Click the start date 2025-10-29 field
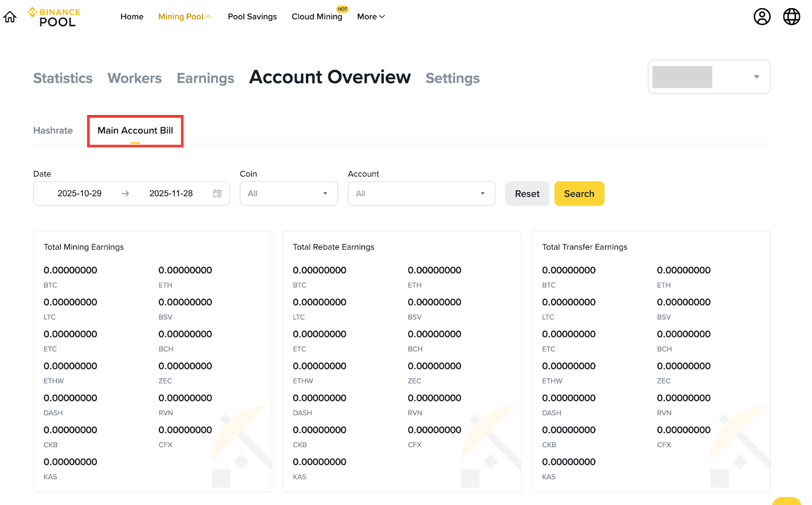The height and width of the screenshot is (505, 812). [x=80, y=194]
